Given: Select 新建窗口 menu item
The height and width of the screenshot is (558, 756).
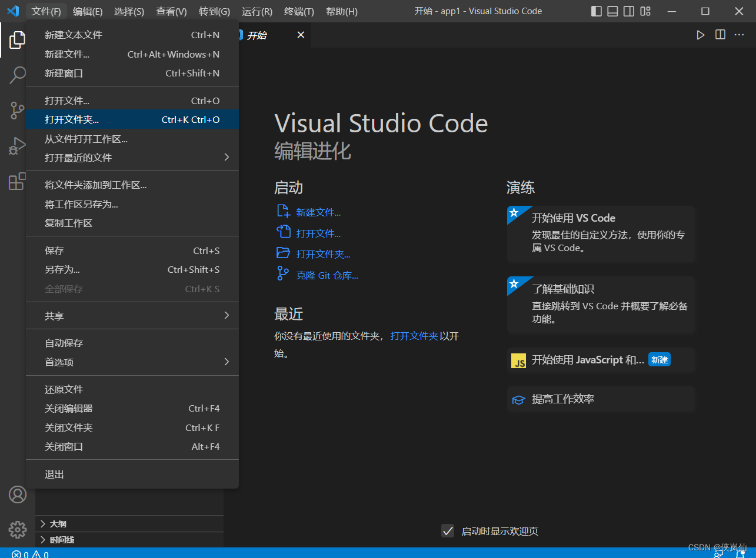Looking at the screenshot, I should [x=132, y=73].
